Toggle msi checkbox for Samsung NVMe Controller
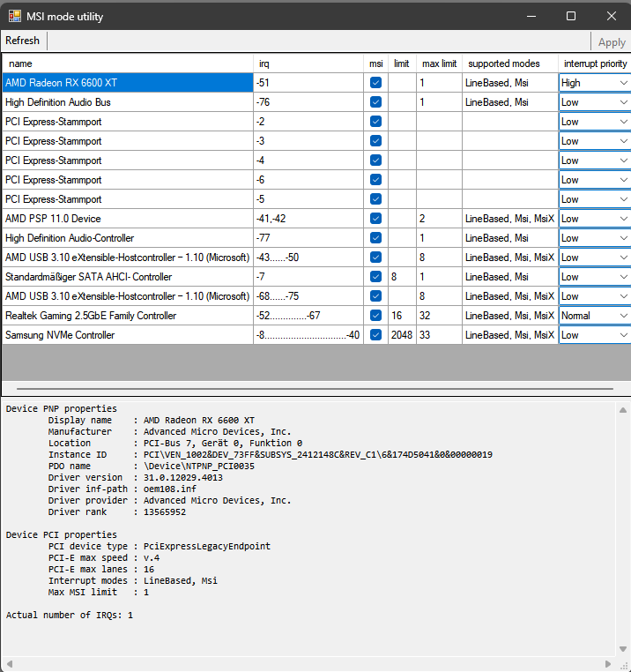The width and height of the screenshot is (631, 672). 375,335
